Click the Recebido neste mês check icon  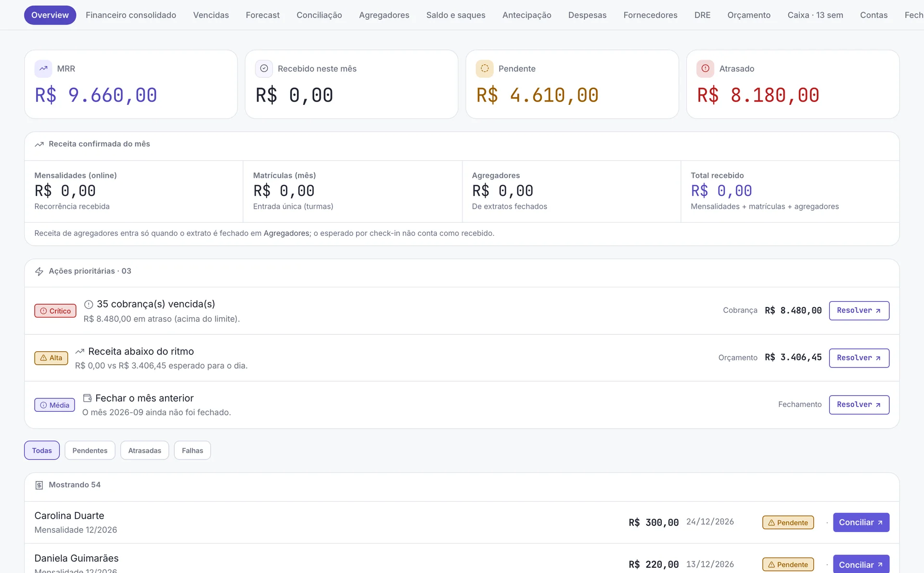click(264, 69)
